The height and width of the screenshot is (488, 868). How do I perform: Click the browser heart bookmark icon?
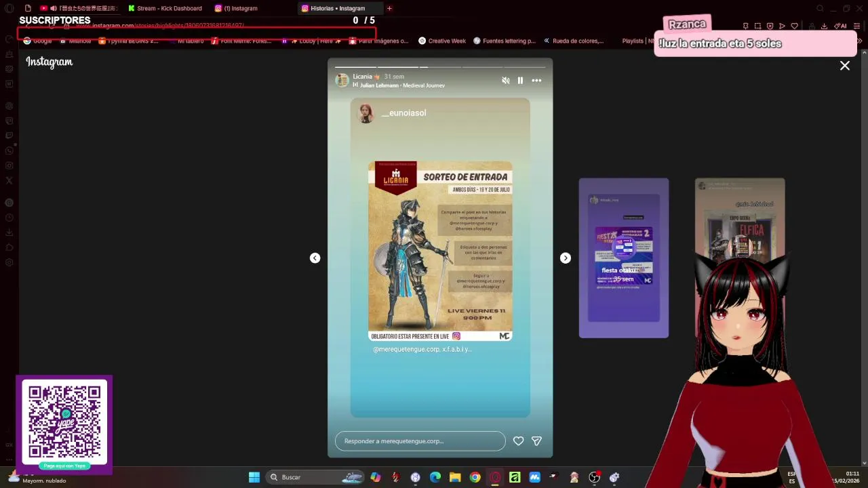coord(794,26)
